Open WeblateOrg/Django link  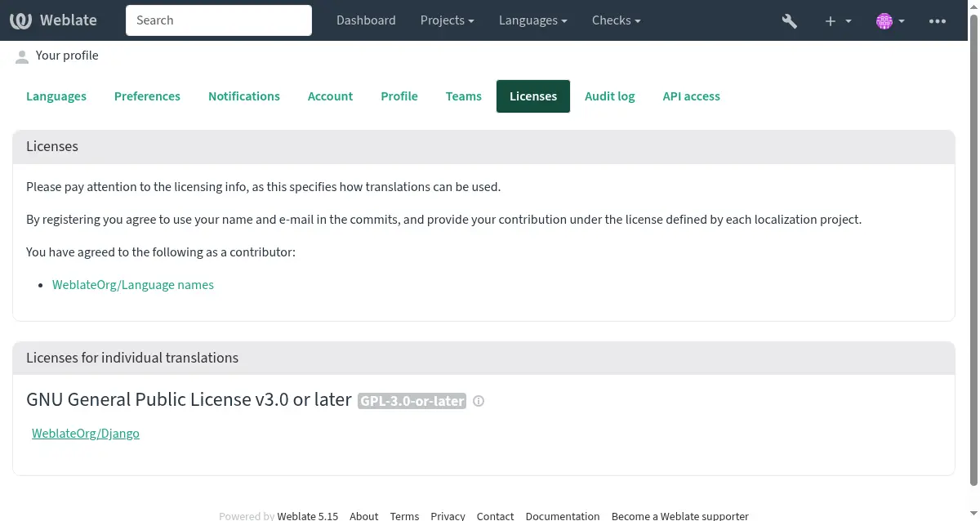(x=86, y=434)
